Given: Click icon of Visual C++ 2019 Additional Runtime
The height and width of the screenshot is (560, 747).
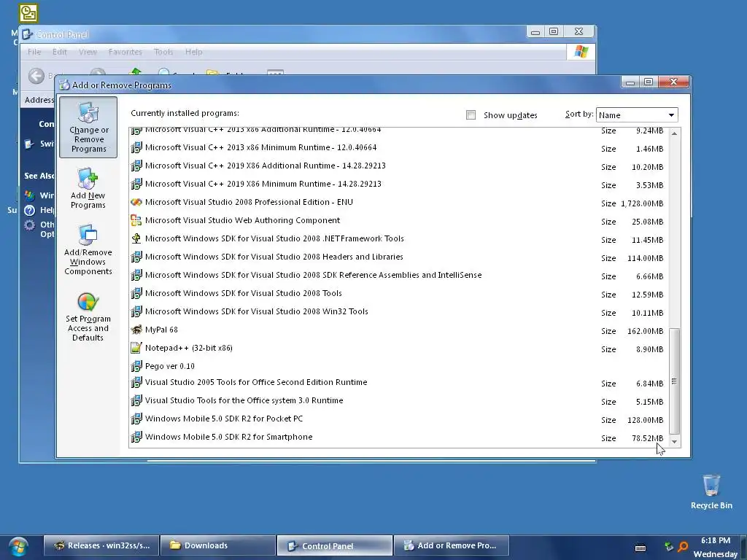Looking at the screenshot, I should 136,166.
